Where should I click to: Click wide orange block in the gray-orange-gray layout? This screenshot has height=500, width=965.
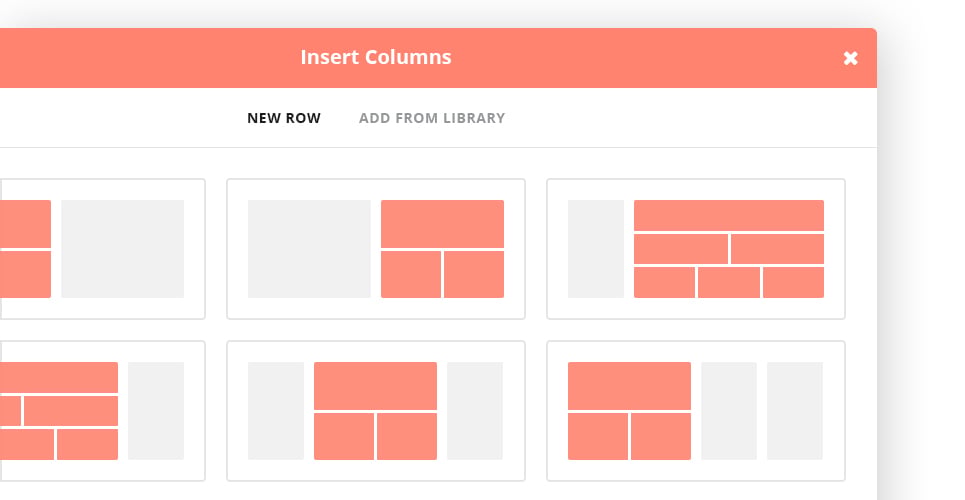tap(375, 385)
